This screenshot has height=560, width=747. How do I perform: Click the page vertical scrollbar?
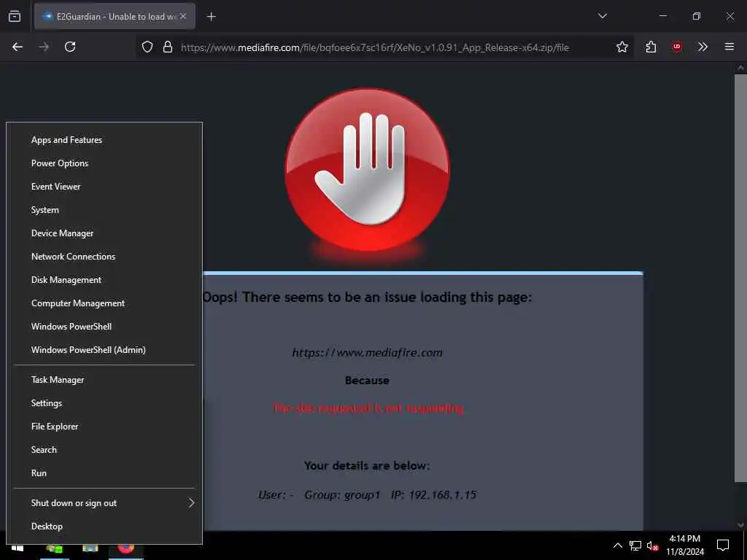pyautogui.click(x=740, y=276)
